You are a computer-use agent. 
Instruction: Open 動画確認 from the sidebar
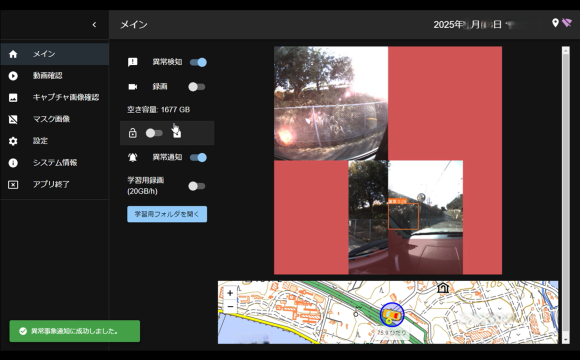tap(55, 76)
